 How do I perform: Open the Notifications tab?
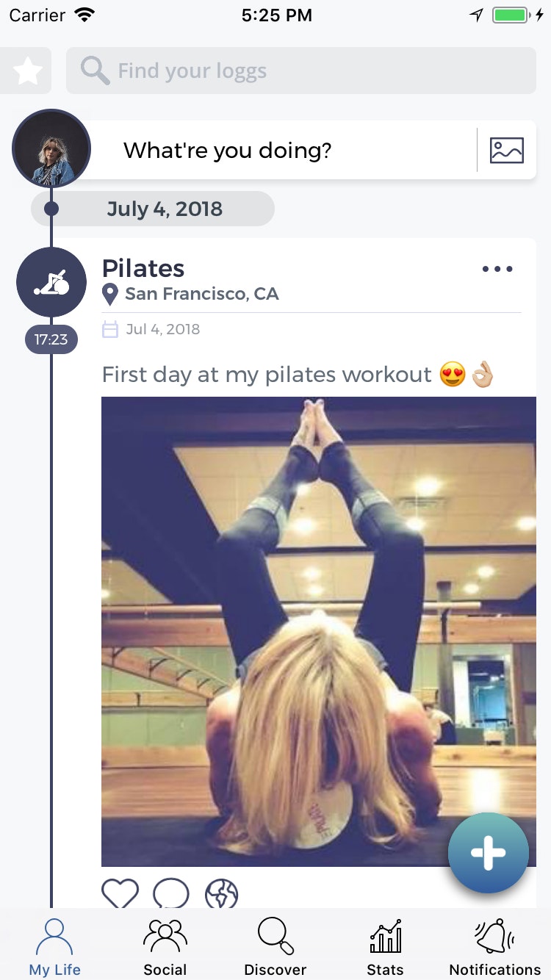point(495,948)
